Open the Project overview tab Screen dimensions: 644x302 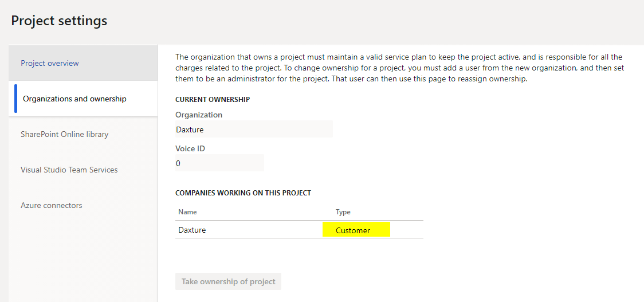pyautogui.click(x=83, y=63)
